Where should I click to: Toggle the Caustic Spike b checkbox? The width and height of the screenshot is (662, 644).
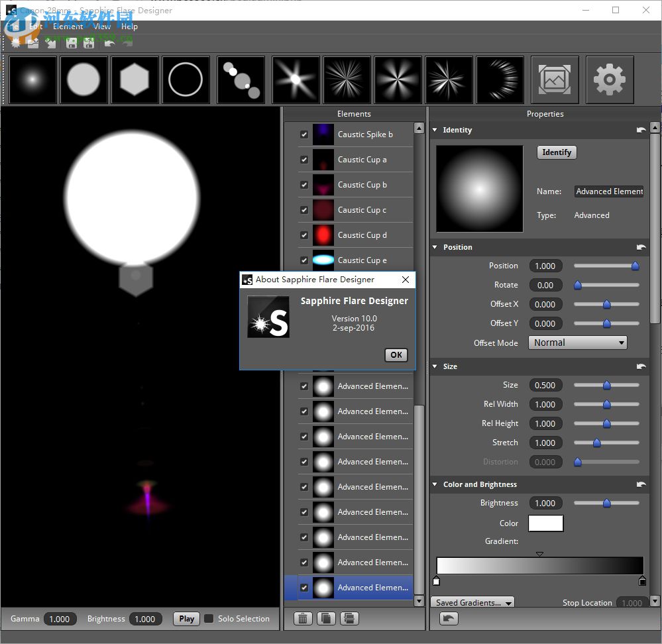click(304, 134)
